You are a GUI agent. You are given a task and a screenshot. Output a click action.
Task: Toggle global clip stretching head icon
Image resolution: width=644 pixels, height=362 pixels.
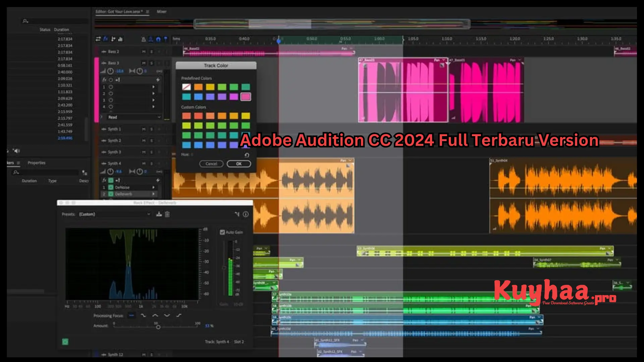coord(151,39)
